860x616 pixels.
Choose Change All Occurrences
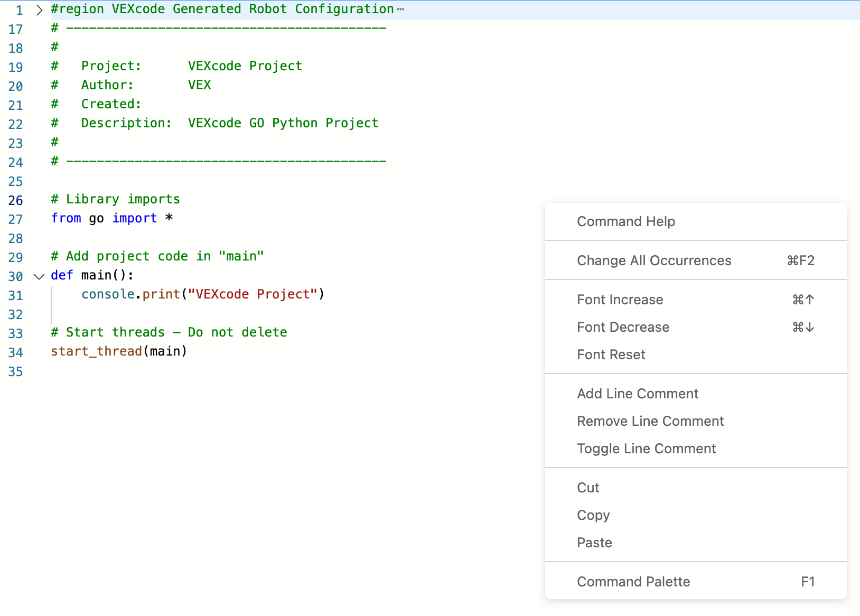pos(654,260)
